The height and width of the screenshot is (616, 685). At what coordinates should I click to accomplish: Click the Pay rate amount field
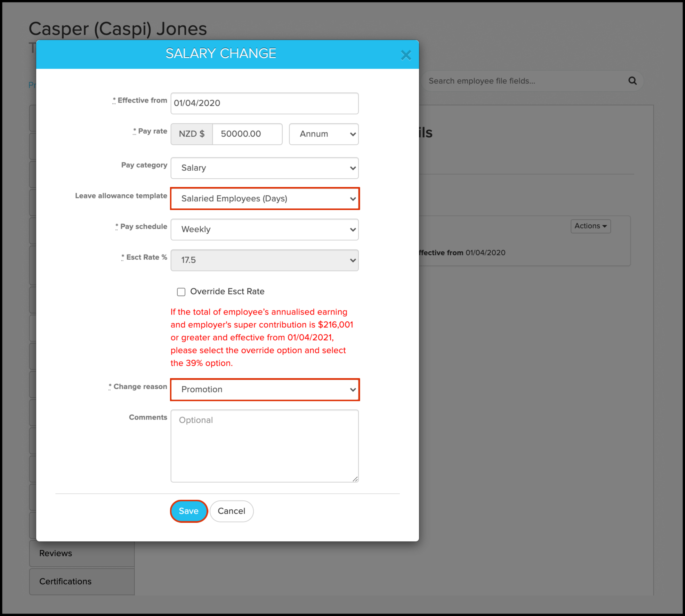pyautogui.click(x=247, y=134)
